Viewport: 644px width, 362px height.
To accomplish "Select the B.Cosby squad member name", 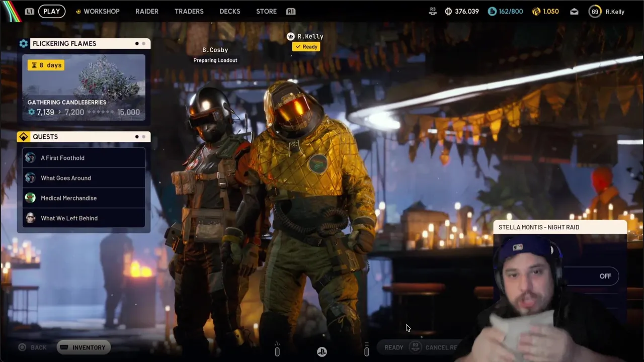I will click(x=215, y=50).
